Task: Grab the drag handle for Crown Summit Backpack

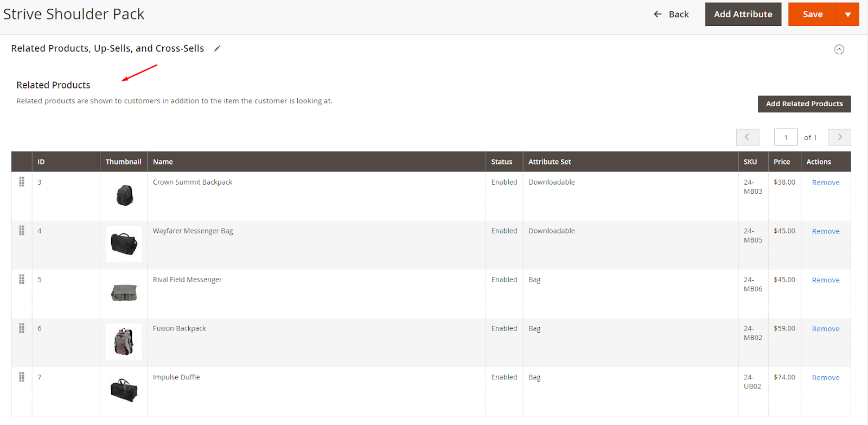Action: click(x=22, y=182)
